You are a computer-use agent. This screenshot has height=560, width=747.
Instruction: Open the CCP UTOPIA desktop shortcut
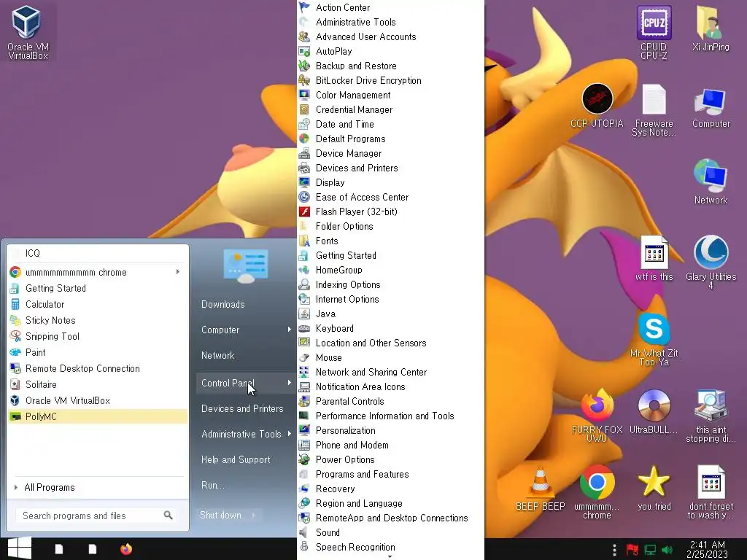coord(597,106)
